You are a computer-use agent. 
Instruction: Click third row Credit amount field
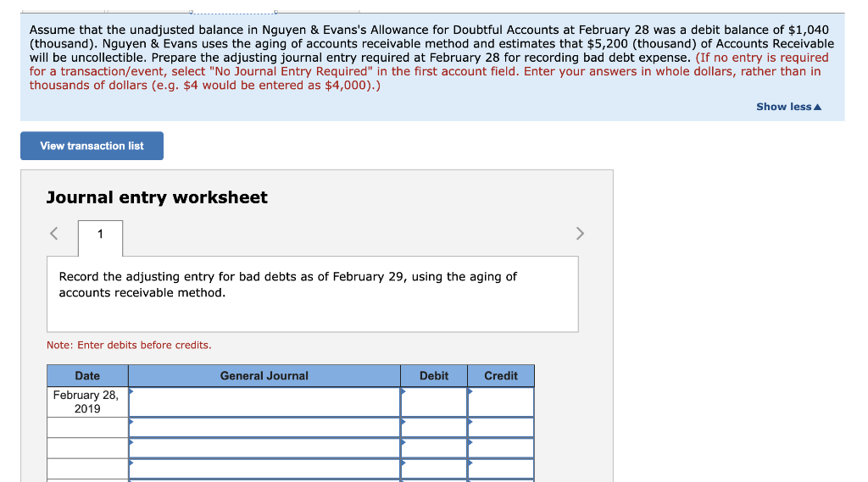coord(501,448)
